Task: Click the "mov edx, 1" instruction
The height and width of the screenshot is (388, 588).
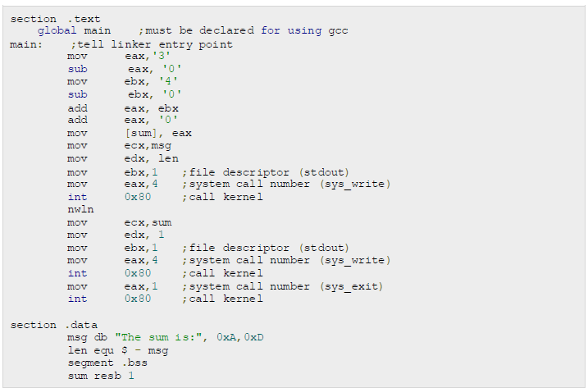Action: [x=116, y=235]
